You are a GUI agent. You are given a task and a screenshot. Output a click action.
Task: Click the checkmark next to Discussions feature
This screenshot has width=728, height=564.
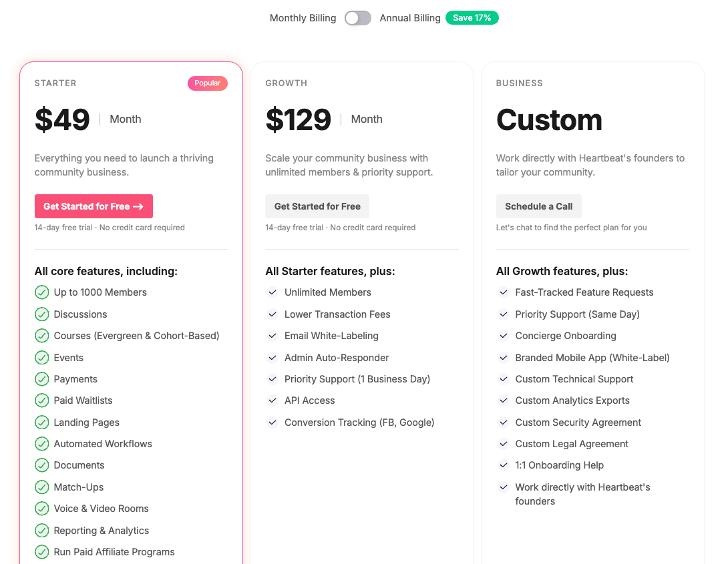(x=42, y=314)
